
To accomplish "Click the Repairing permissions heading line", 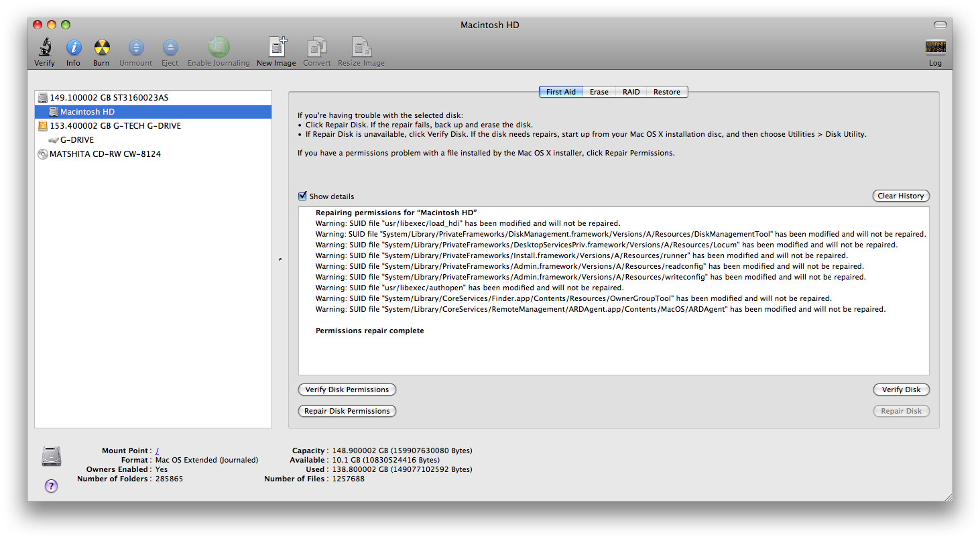I will [x=396, y=213].
